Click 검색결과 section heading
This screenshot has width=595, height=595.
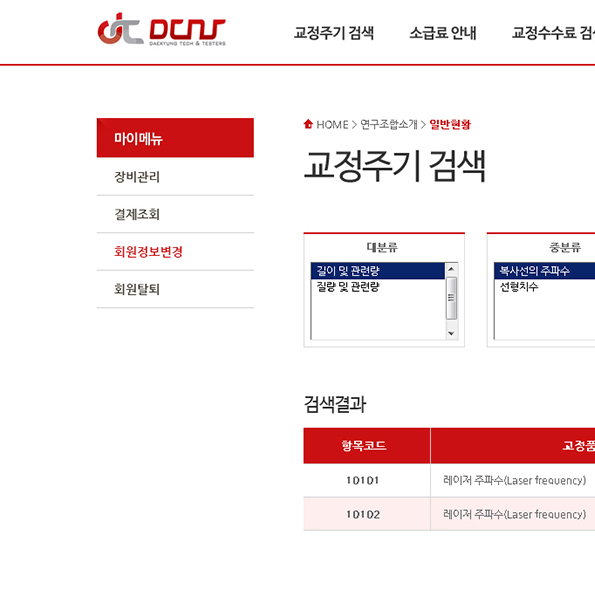pos(335,404)
